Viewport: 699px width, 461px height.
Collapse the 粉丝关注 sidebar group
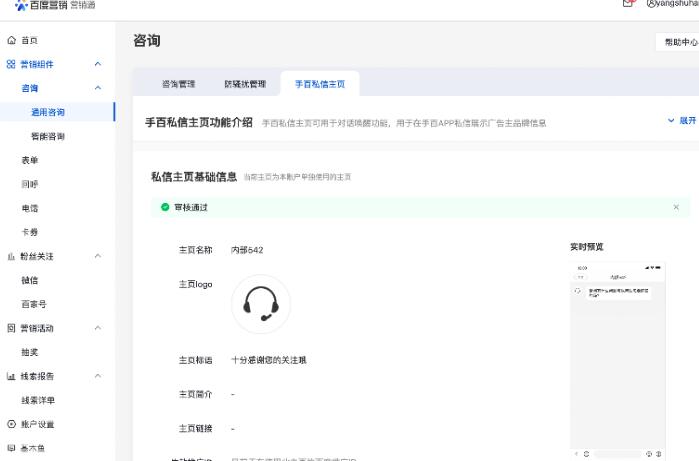click(x=98, y=256)
